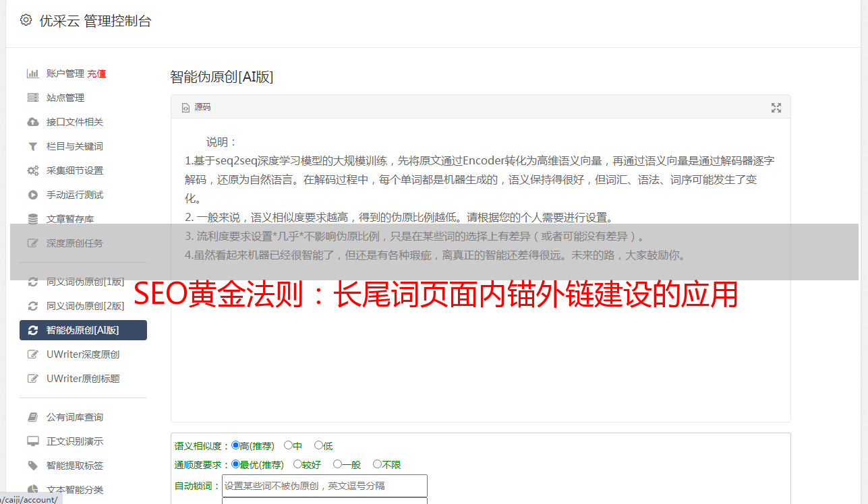Click the gear icon beside 优采云 管理控制台
Image resolution: width=868 pixels, height=504 pixels.
(x=26, y=20)
